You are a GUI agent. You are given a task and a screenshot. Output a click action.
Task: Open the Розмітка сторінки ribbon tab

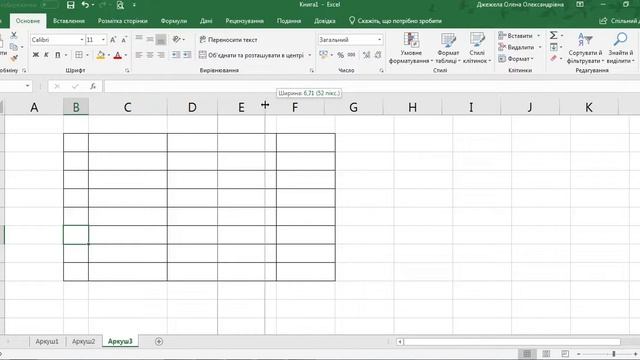click(122, 21)
